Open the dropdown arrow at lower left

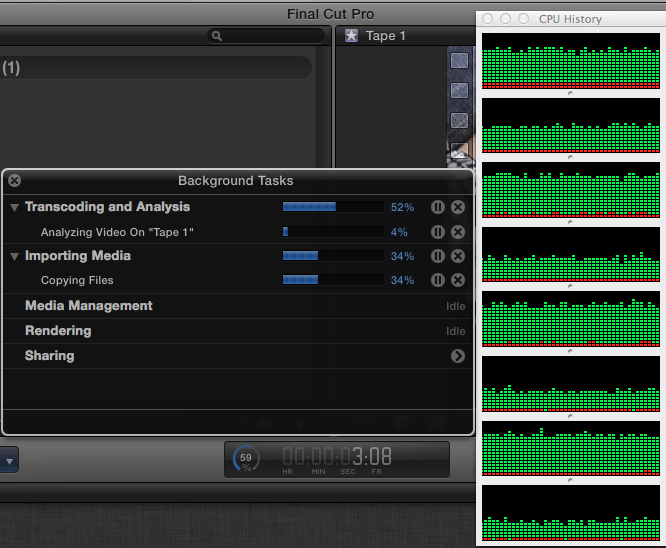(x=9, y=460)
